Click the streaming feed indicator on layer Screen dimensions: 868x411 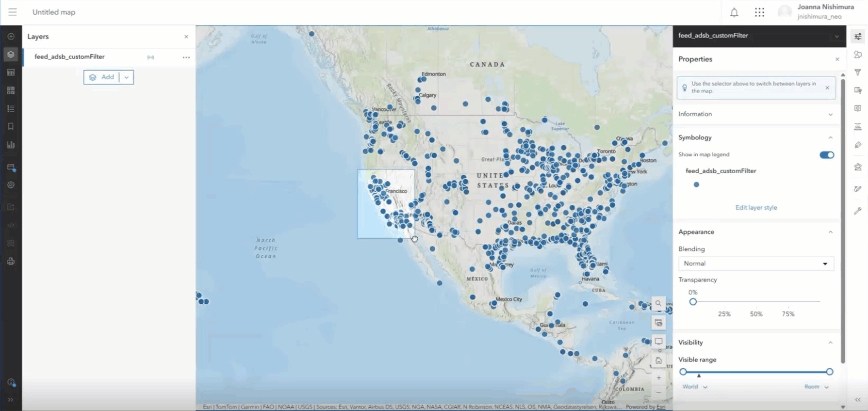[x=151, y=57]
